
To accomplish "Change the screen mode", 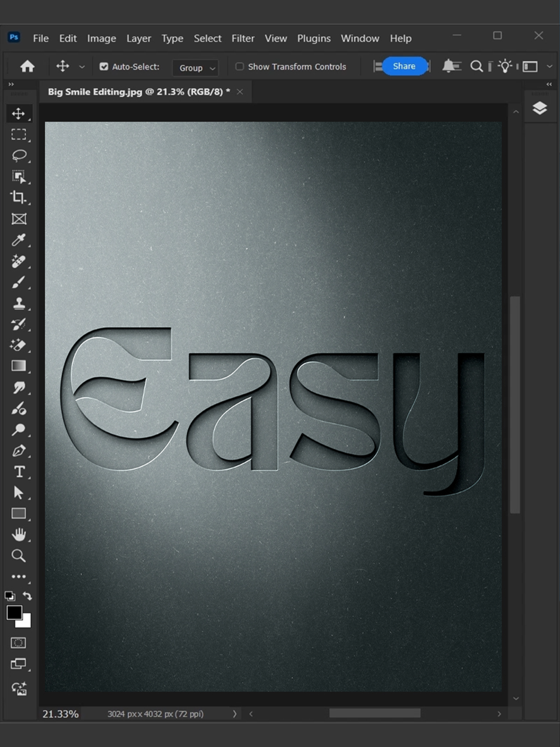I will (x=19, y=664).
